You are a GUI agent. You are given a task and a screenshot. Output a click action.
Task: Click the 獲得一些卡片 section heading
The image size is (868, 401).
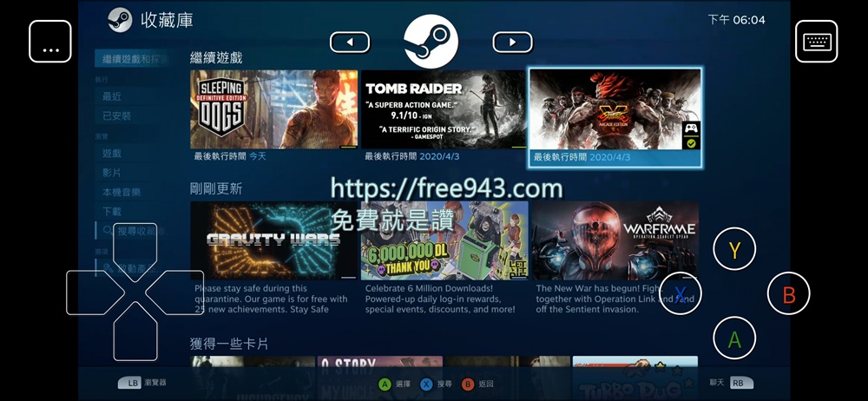tap(229, 344)
